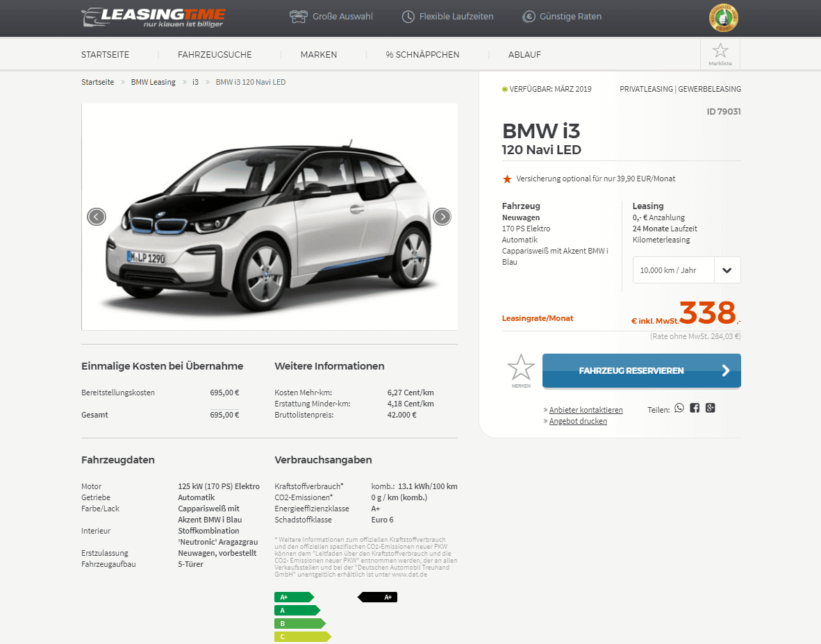
Task: Click the gold eKomi seal badge
Action: pyautogui.click(x=723, y=18)
